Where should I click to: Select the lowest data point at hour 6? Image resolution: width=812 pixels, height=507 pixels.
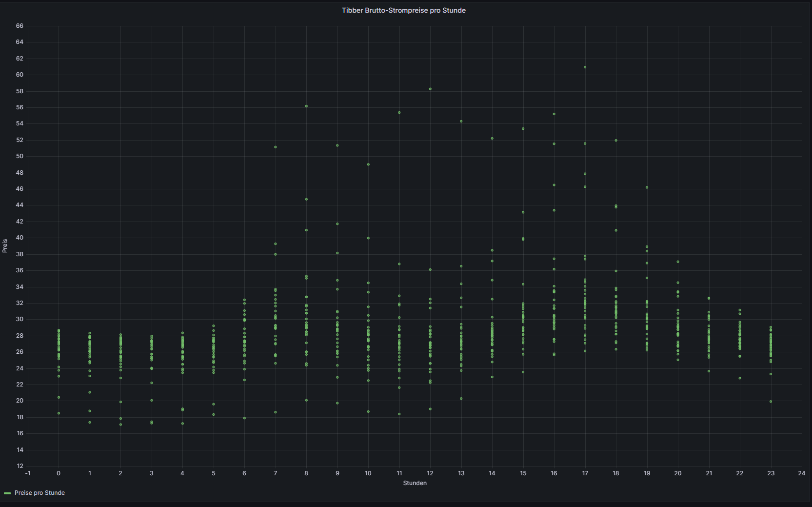(x=244, y=418)
